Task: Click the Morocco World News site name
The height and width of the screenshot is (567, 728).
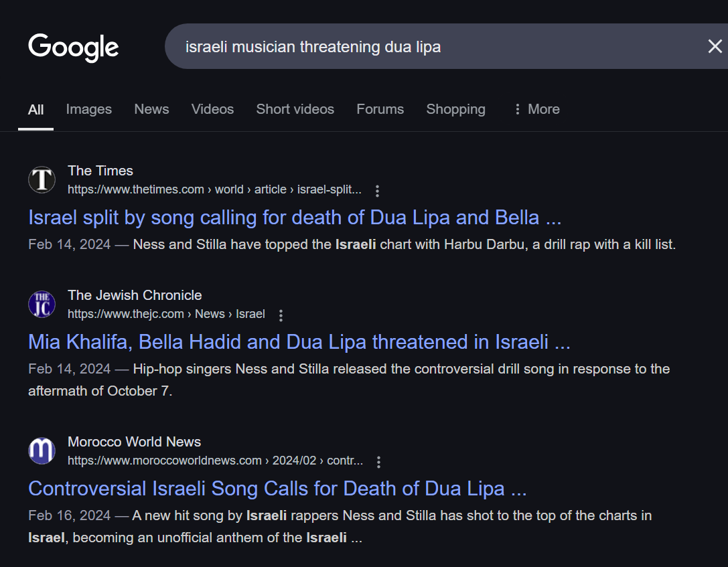Action: click(134, 442)
